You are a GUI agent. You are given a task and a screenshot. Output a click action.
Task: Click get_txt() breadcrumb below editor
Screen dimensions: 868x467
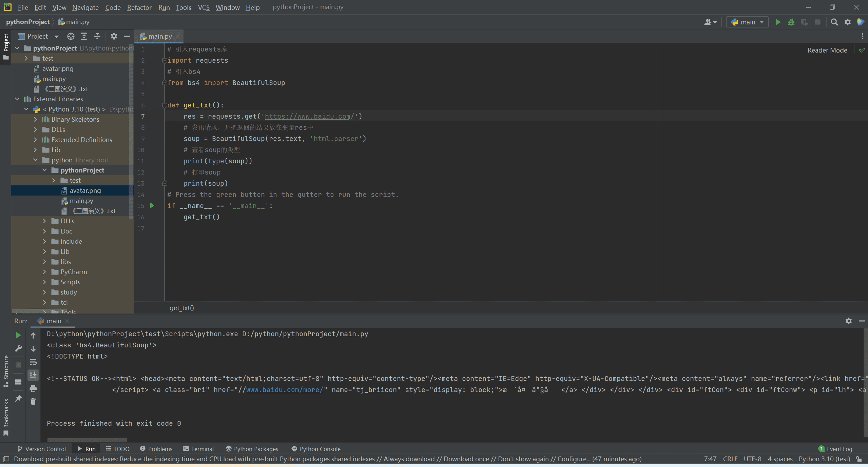point(182,308)
